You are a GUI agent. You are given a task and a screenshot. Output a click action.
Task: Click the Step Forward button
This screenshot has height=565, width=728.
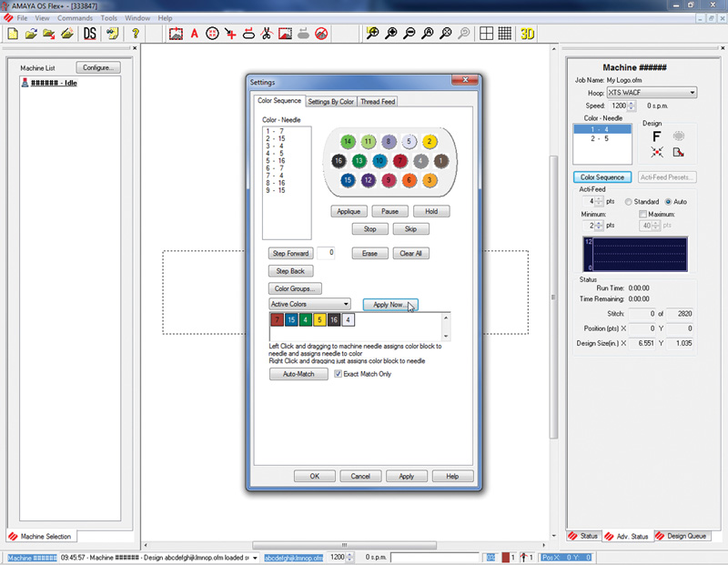pos(290,254)
